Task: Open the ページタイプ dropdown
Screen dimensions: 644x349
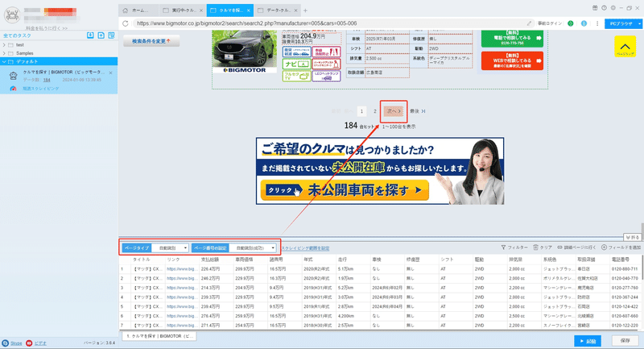Action: click(x=170, y=248)
